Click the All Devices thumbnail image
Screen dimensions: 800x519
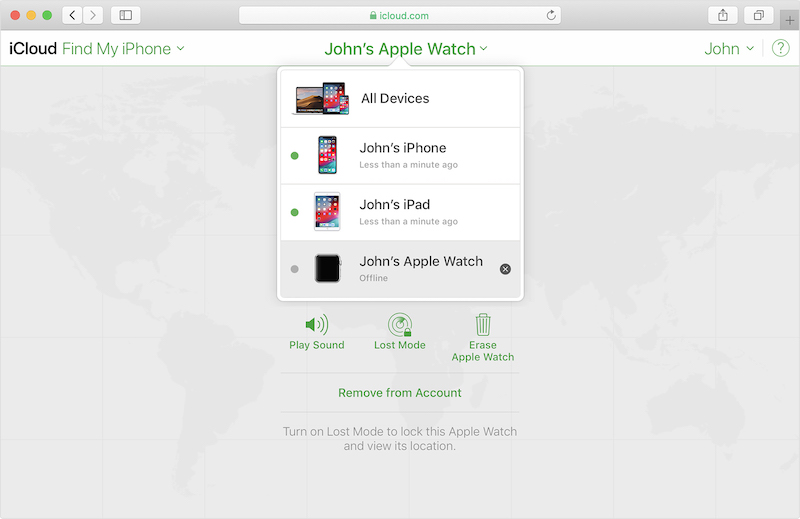[x=321, y=98]
